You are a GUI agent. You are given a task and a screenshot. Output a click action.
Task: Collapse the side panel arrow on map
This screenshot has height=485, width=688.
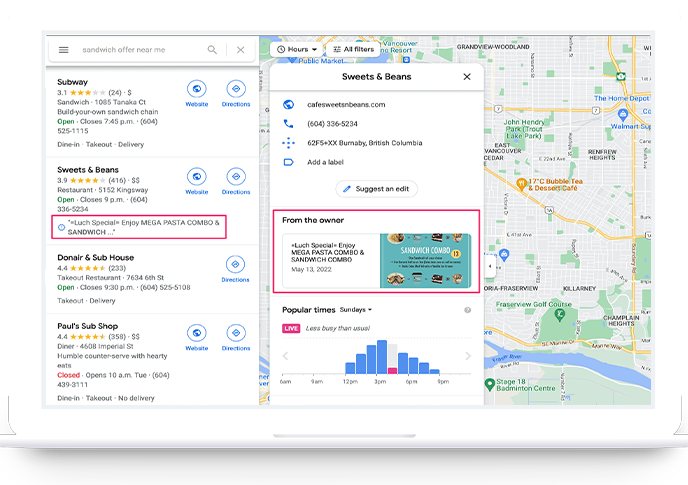coord(490,266)
